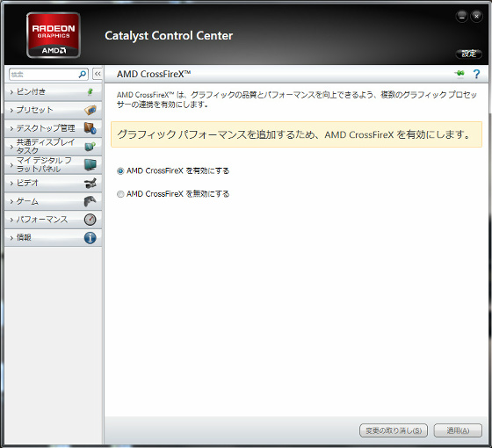Screen dimensions: 492x448
Task: Click the プリセット preset icon
Action: point(90,110)
